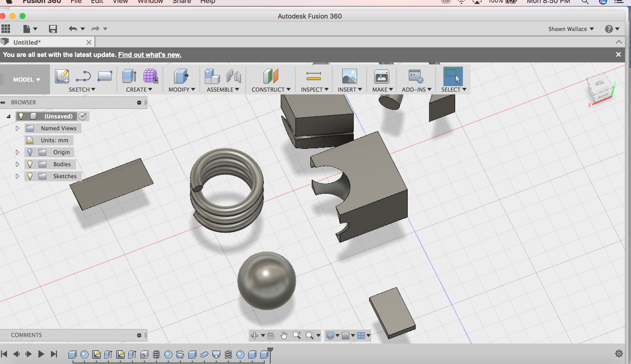Open the File menu in menu bar
631x364 pixels.
76,2
